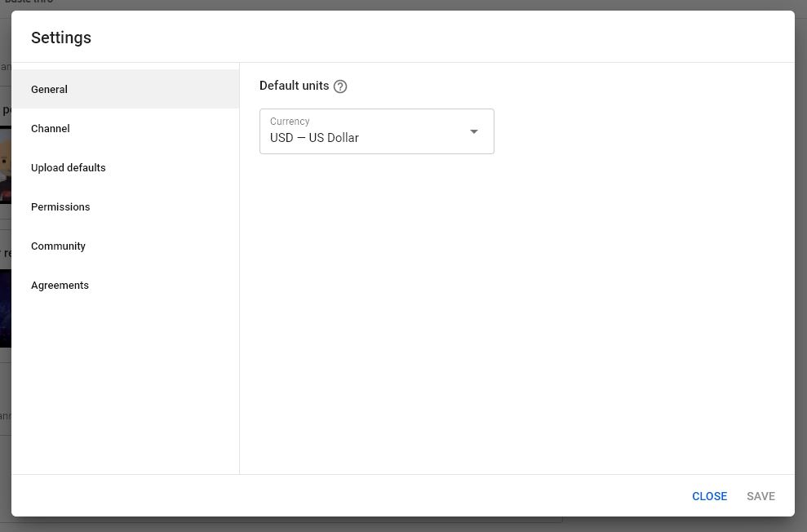Click the dark lower thumbnail behind dialog
807x532 pixels.
tap(5, 308)
